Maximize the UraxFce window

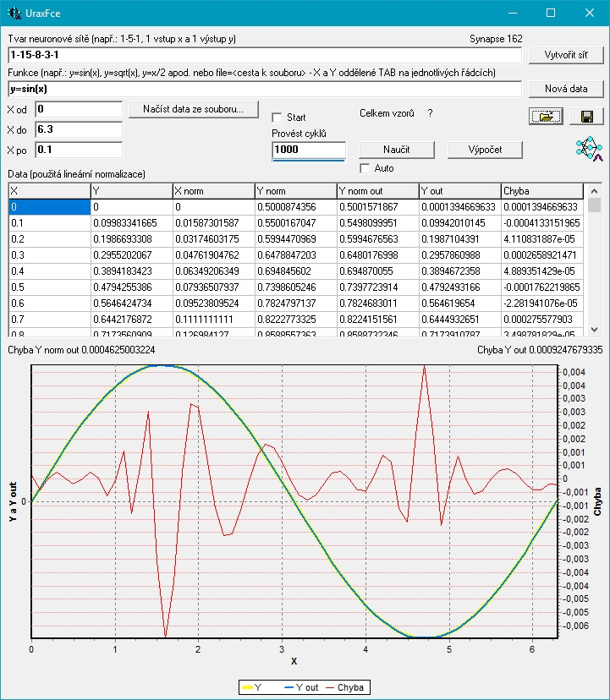pyautogui.click(x=551, y=13)
